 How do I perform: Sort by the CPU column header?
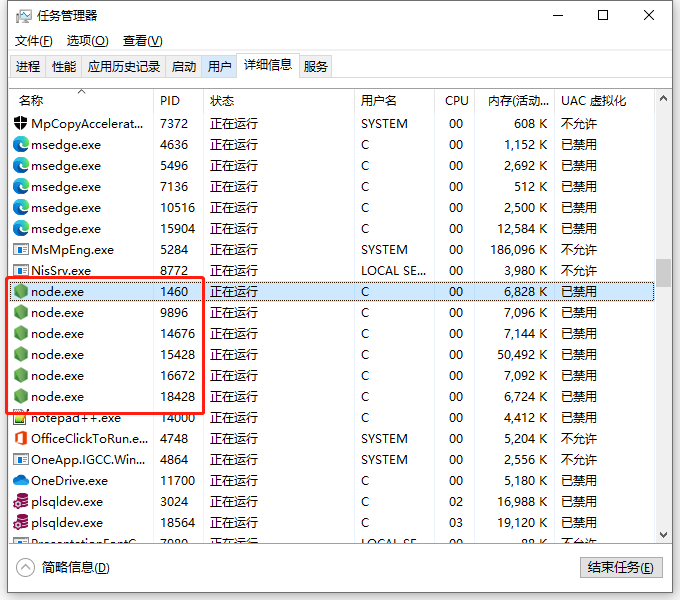coord(456,101)
